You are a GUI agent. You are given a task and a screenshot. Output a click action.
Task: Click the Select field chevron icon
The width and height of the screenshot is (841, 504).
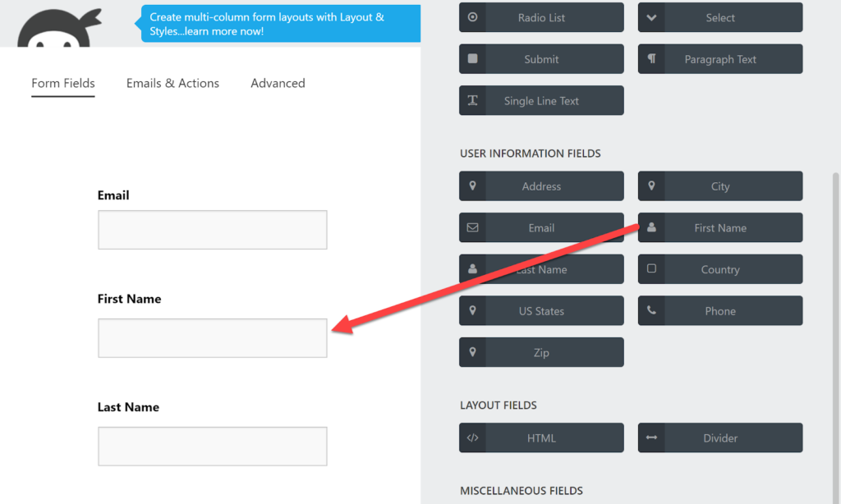coord(651,17)
